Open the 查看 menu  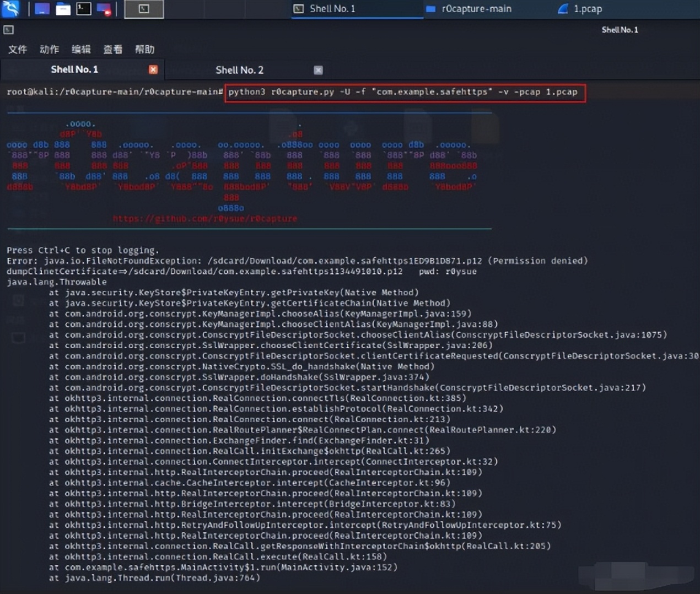click(112, 50)
